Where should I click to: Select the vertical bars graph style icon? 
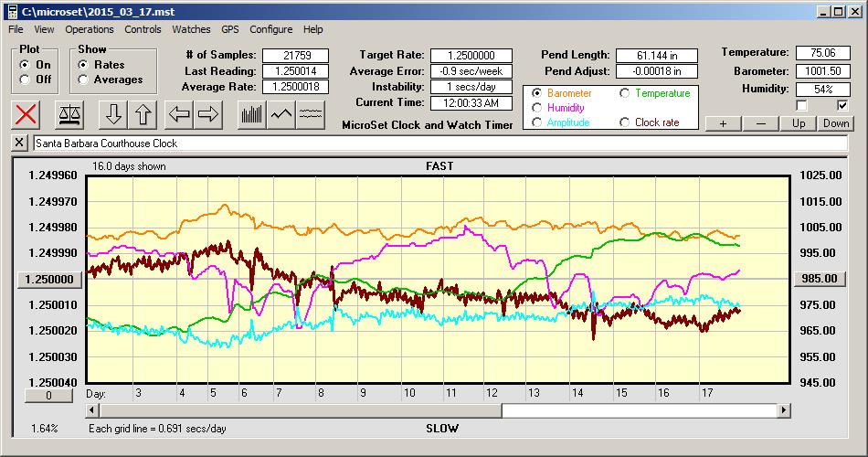click(252, 114)
